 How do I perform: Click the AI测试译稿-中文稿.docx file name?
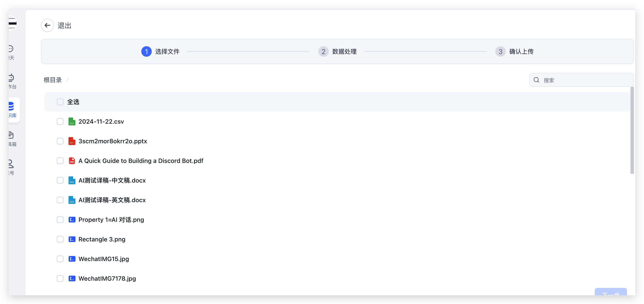[112, 181]
